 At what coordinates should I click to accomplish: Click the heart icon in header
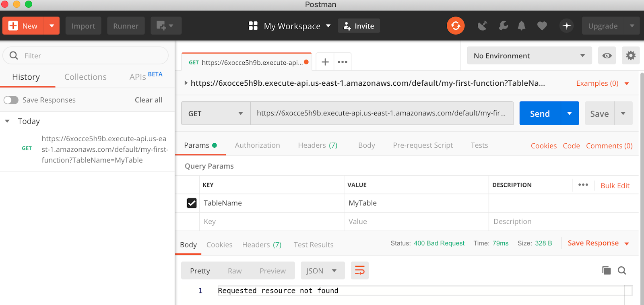(542, 26)
